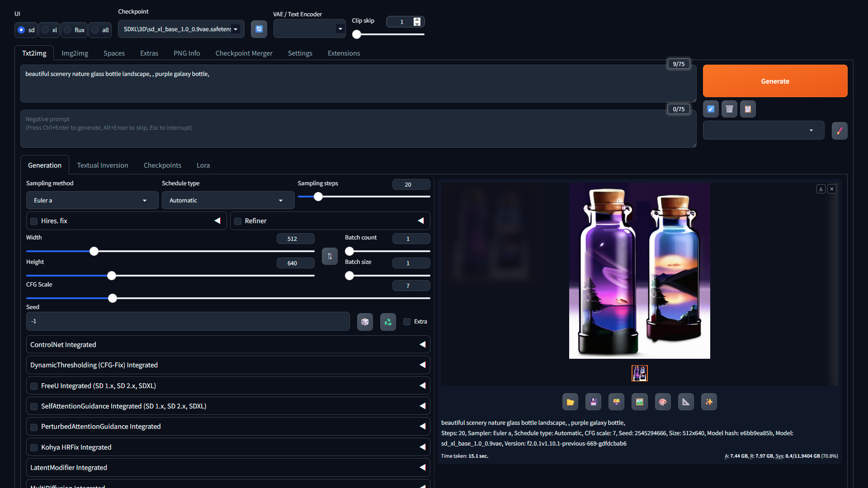Viewport: 868px width, 488px height.
Task: Click the floppy disk save image icon
Action: 593,402
